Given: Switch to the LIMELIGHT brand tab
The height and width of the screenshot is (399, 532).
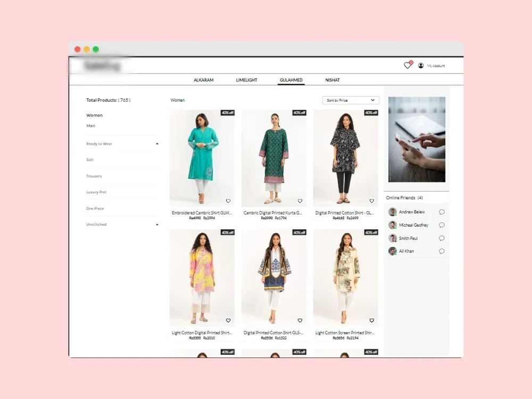Looking at the screenshot, I should click(247, 80).
